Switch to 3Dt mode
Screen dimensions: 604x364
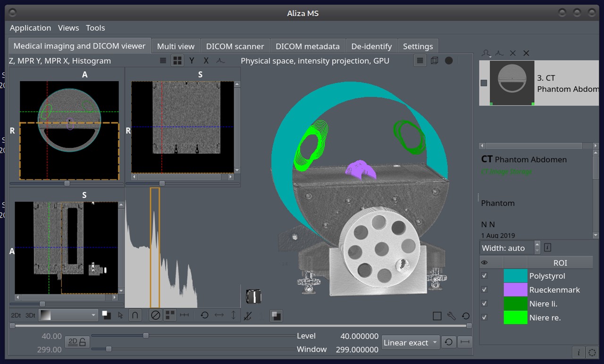tap(30, 315)
